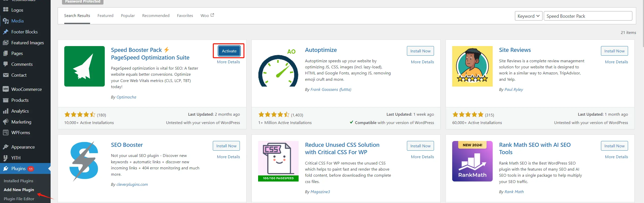Click the Site Reviews avatar thumbnail

[x=472, y=66]
